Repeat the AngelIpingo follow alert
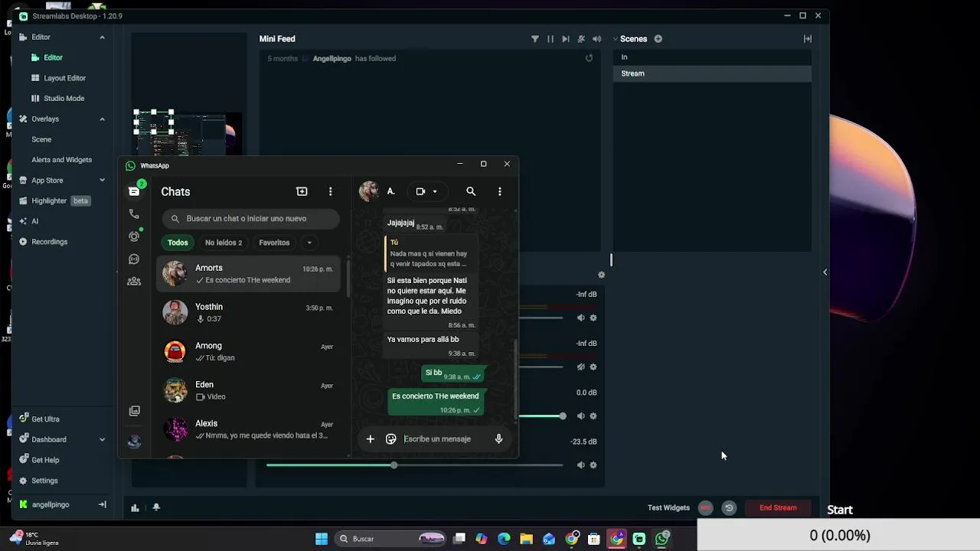Screen dimensions: 980x551 pos(589,58)
